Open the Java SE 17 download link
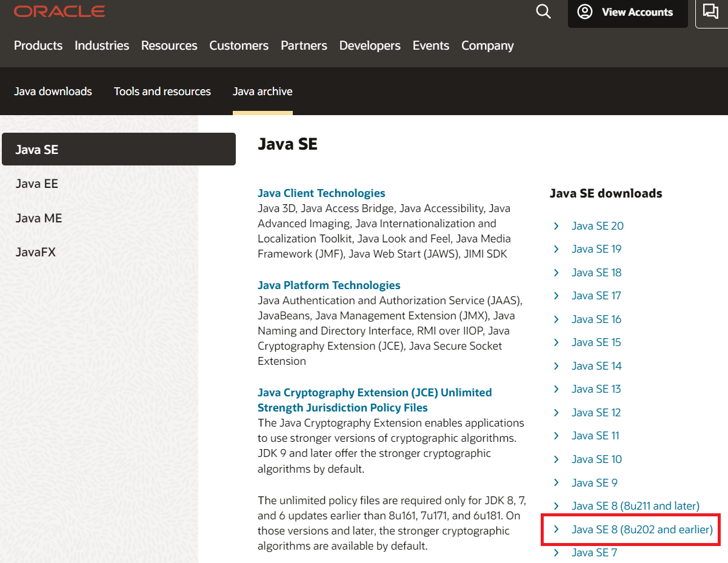The image size is (728, 563). (596, 296)
